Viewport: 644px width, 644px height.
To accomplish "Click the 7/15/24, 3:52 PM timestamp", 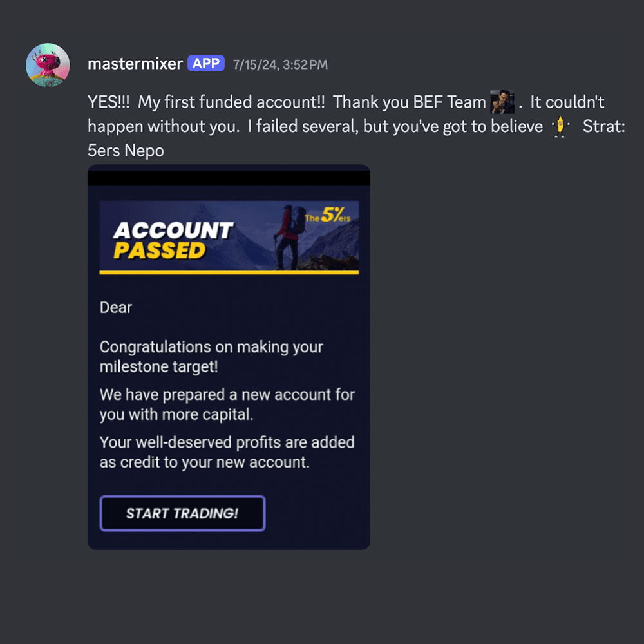I will click(x=281, y=64).
